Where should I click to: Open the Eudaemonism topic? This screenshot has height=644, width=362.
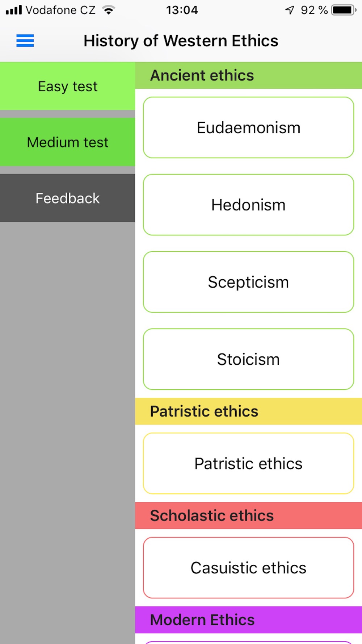tap(248, 127)
